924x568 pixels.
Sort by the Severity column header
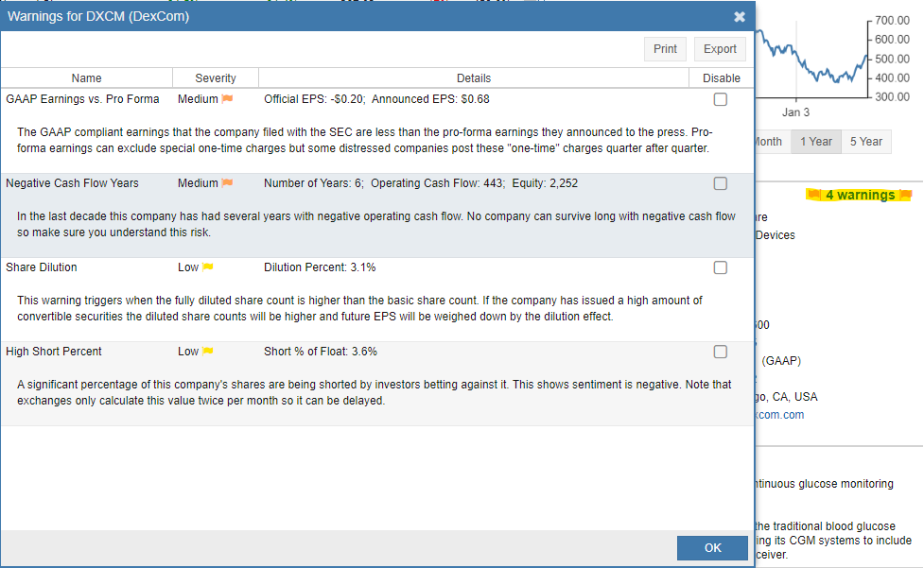(x=216, y=78)
